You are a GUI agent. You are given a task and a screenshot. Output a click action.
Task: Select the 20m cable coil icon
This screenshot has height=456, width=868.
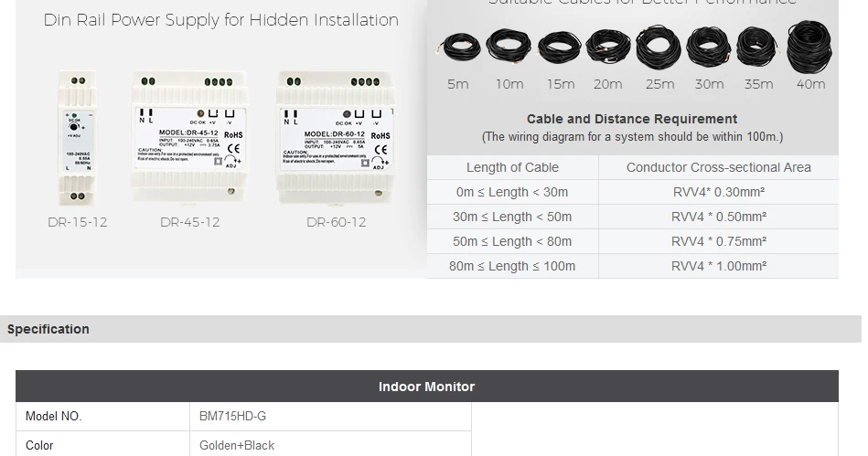click(x=608, y=47)
